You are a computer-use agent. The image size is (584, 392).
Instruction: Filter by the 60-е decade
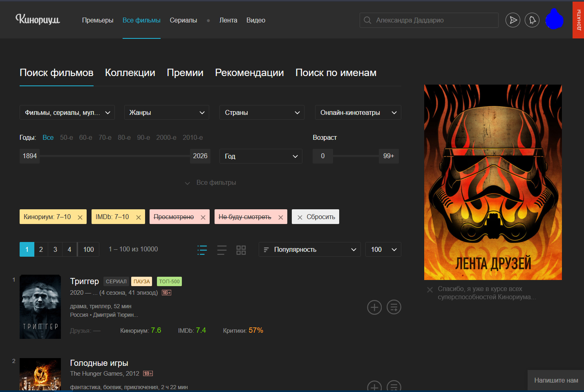tap(86, 137)
